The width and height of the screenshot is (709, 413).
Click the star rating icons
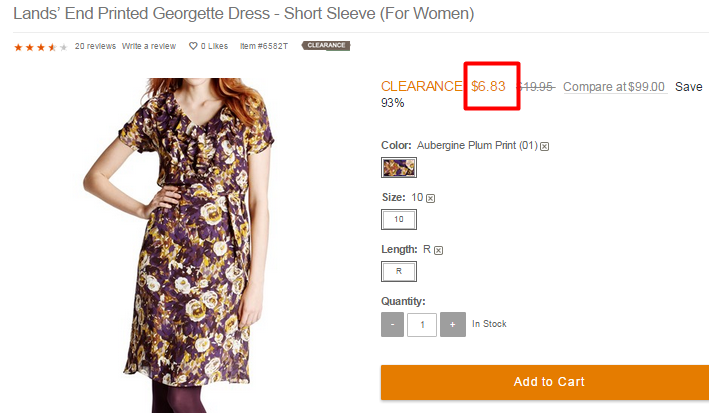pyautogui.click(x=41, y=47)
